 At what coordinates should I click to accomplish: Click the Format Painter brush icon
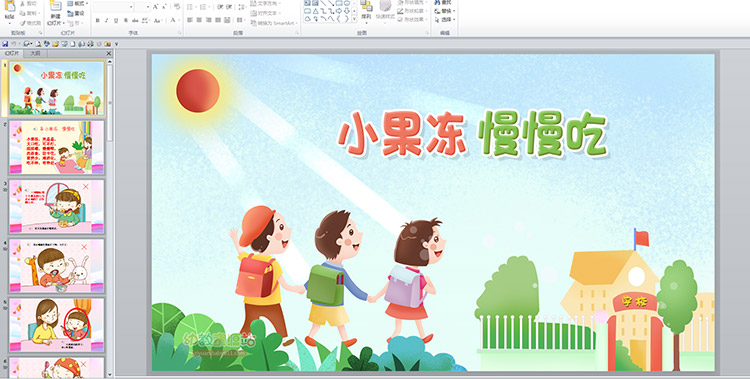click(23, 23)
